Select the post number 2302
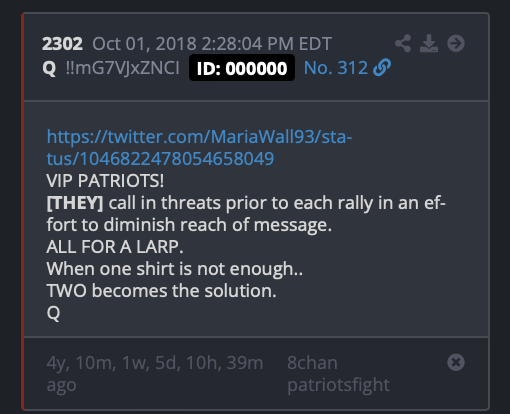 (62, 44)
